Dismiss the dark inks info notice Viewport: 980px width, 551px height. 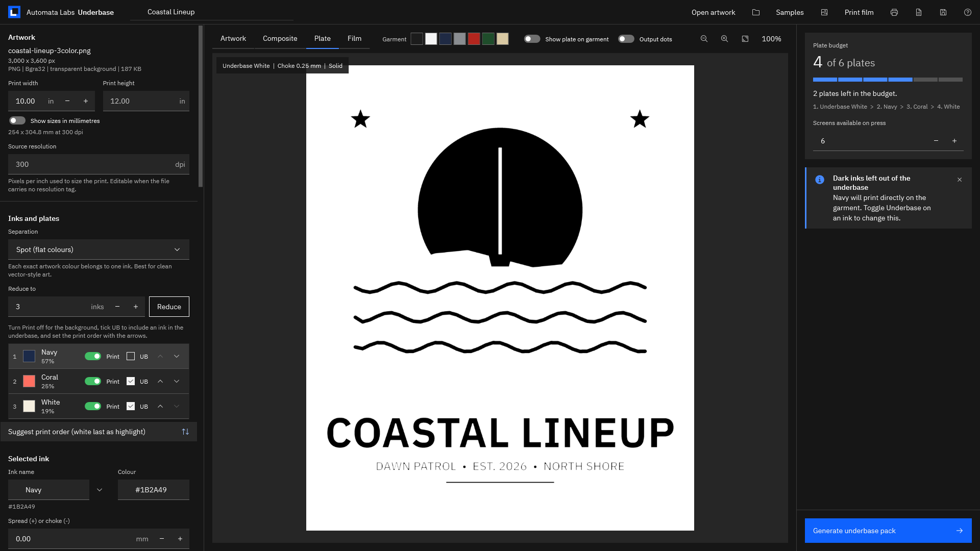(960, 180)
